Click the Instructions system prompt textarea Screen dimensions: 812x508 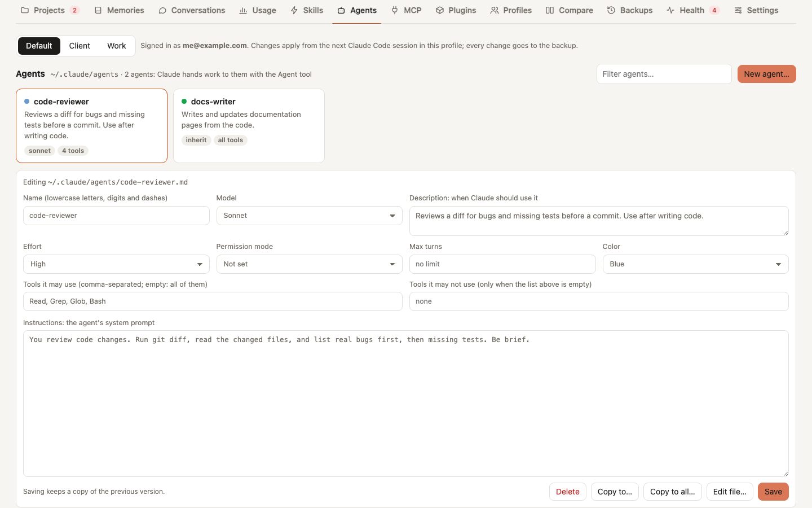tap(406, 404)
